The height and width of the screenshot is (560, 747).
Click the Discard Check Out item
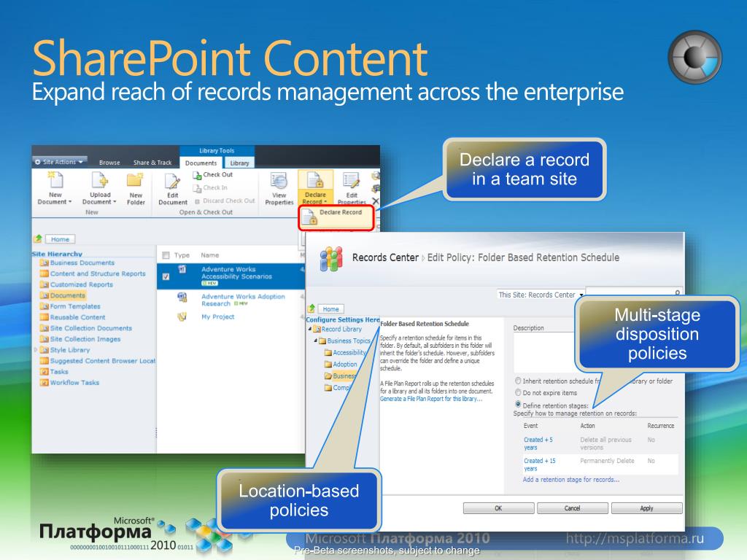(225, 201)
